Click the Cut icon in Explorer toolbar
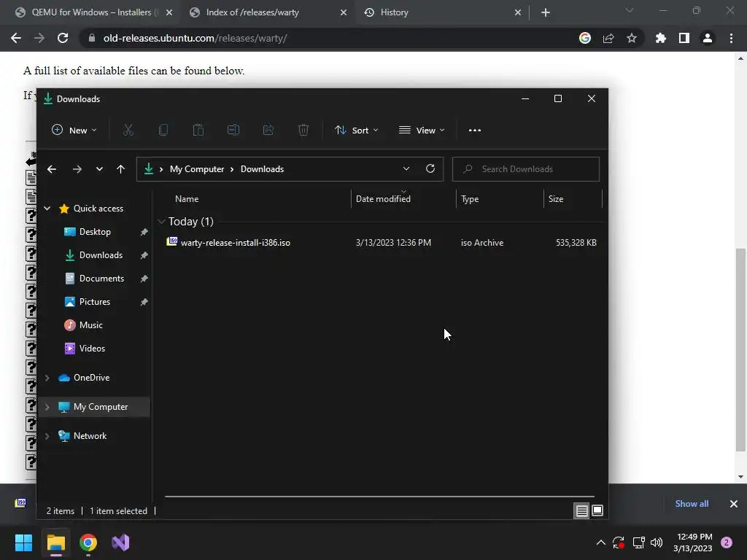747x560 pixels. click(128, 130)
